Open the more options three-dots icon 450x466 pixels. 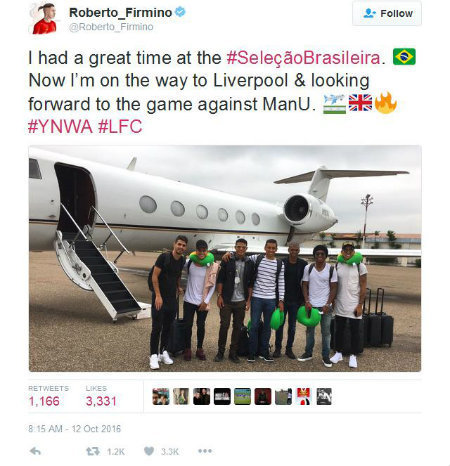click(x=205, y=451)
